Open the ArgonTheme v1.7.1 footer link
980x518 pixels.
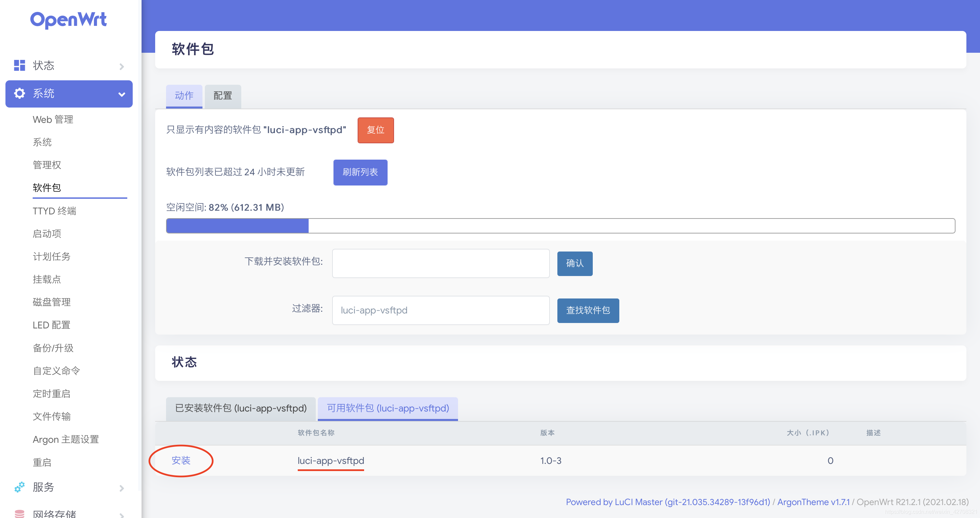coord(813,502)
